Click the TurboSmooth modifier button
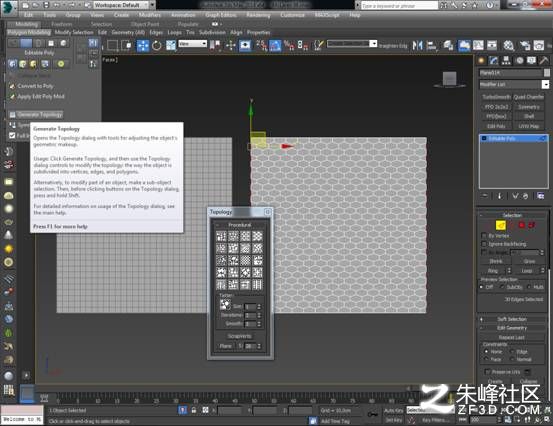The image size is (553, 426). point(496,97)
